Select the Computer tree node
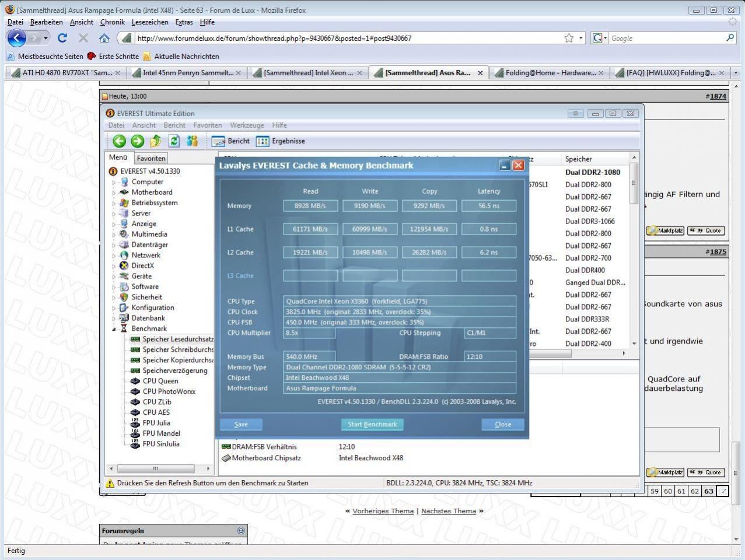 coord(148,181)
